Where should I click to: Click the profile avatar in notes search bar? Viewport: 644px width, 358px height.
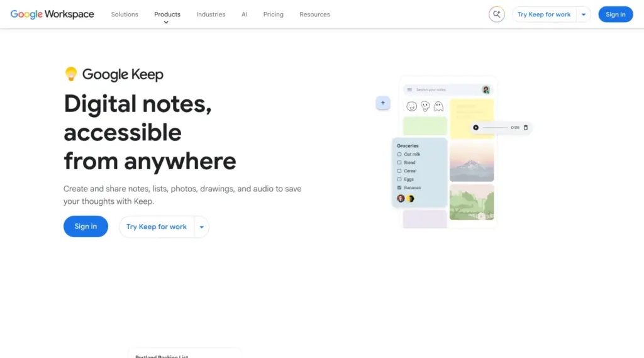[x=486, y=89]
